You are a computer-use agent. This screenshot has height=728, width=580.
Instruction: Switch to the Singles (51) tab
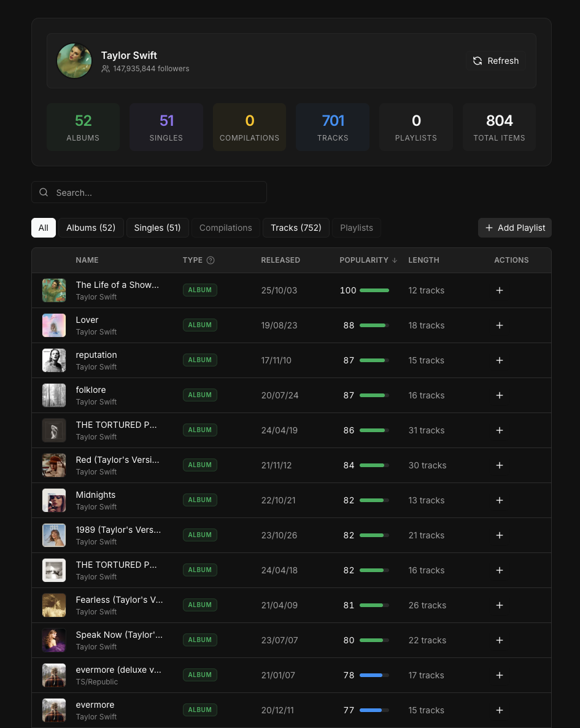(157, 228)
